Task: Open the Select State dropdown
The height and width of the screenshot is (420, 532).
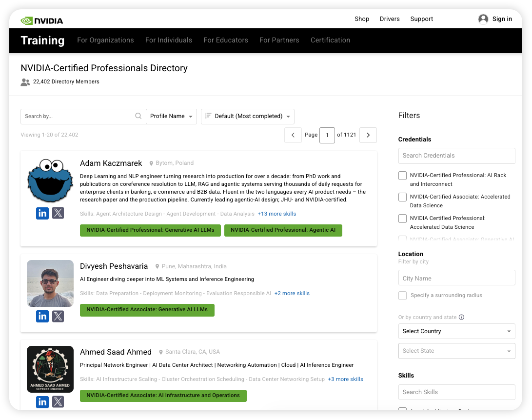Action: pos(457,351)
